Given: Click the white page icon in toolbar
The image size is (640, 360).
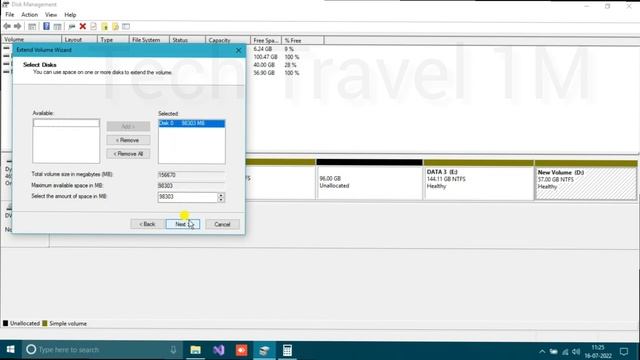Looking at the screenshot, I should (x=93, y=27).
